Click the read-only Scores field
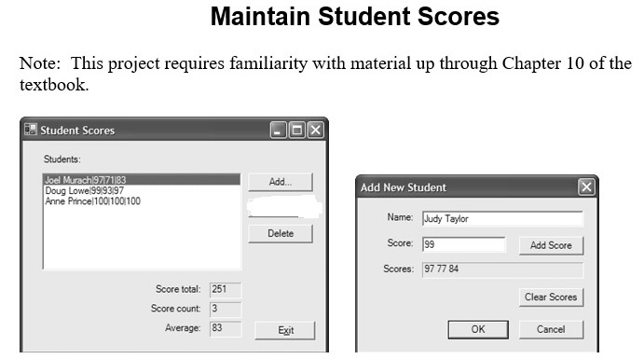 (x=502, y=269)
